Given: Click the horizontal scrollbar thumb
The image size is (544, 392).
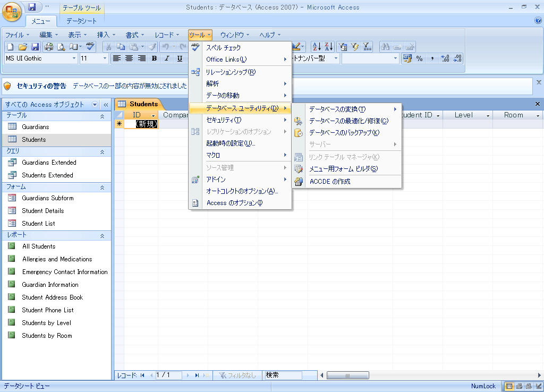Looking at the screenshot, I should 347,376.
